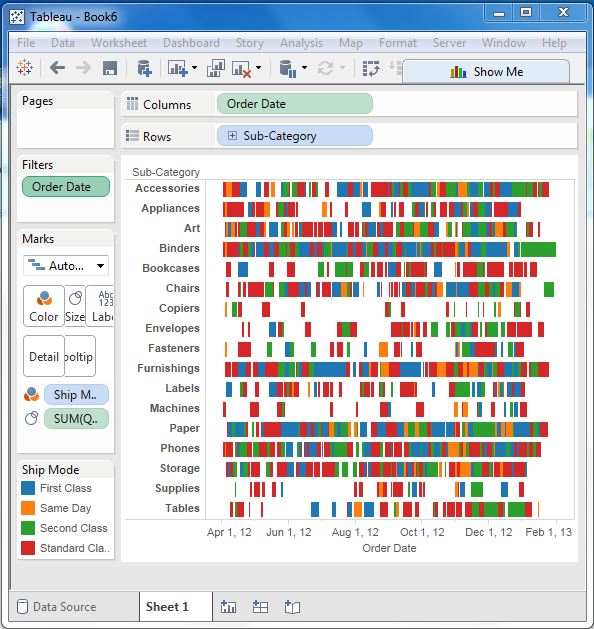Screen dimensions: 594x629
Task: Click the Undo back arrow icon
Action: [x=57, y=68]
